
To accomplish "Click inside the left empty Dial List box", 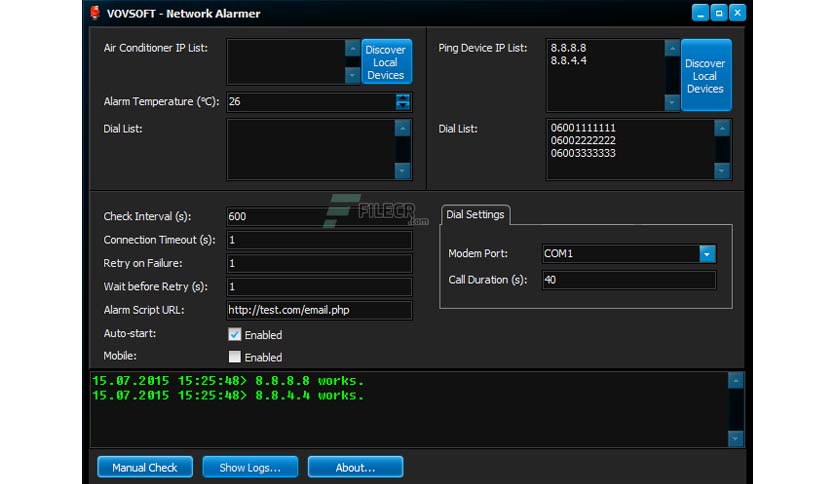I will [311, 149].
